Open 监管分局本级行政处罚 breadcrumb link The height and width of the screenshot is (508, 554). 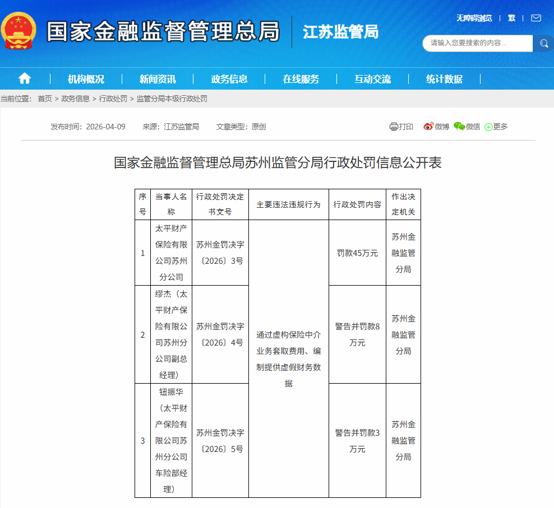pos(172,99)
